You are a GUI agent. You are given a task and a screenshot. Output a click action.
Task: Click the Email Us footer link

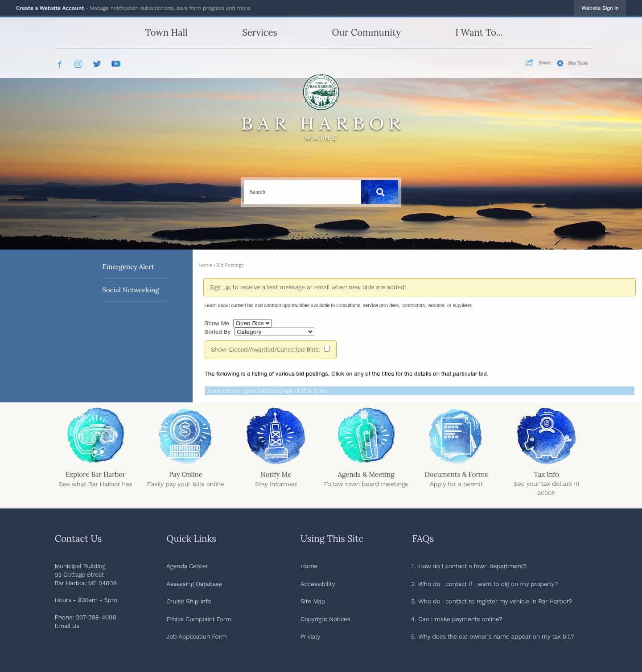pyautogui.click(x=67, y=626)
